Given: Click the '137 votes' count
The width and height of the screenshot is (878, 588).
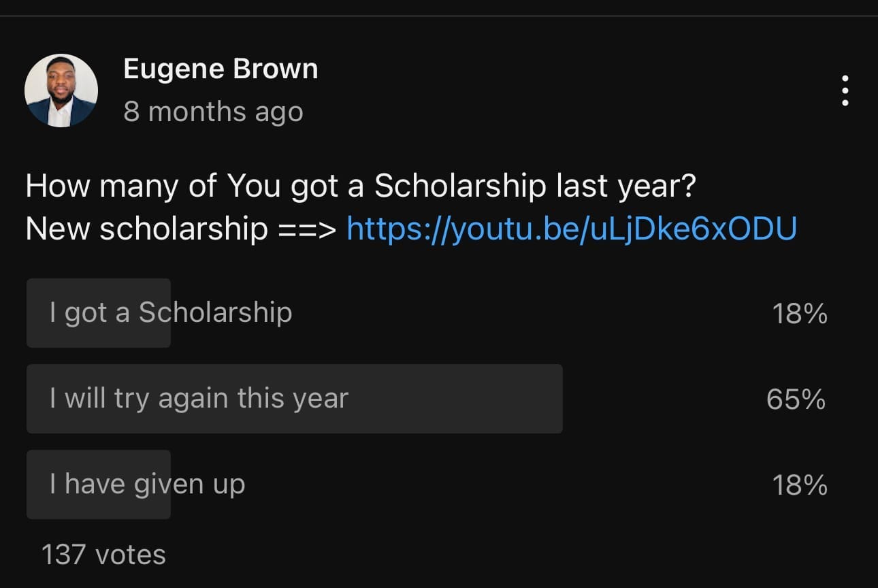Looking at the screenshot, I should point(103,555).
